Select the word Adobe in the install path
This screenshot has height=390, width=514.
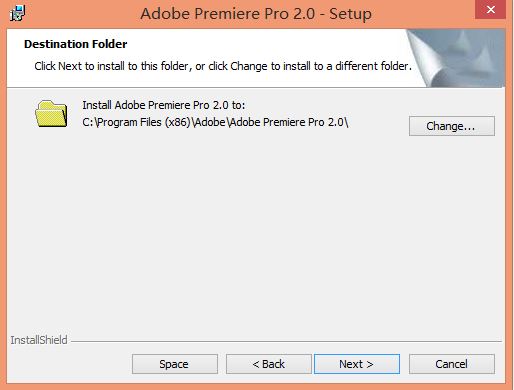point(211,122)
